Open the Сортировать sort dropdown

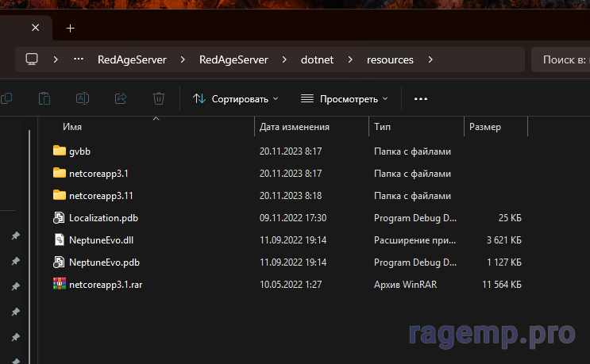[236, 99]
